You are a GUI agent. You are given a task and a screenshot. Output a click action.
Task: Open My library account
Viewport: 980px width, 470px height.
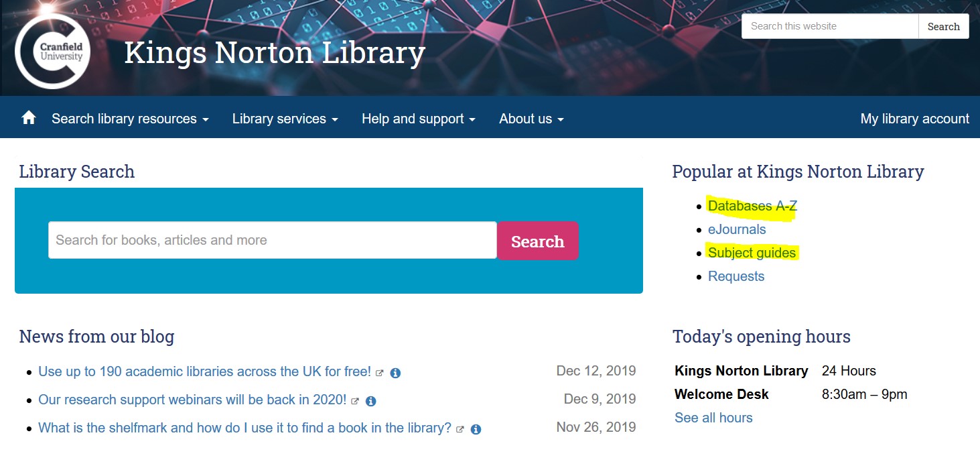click(x=914, y=119)
